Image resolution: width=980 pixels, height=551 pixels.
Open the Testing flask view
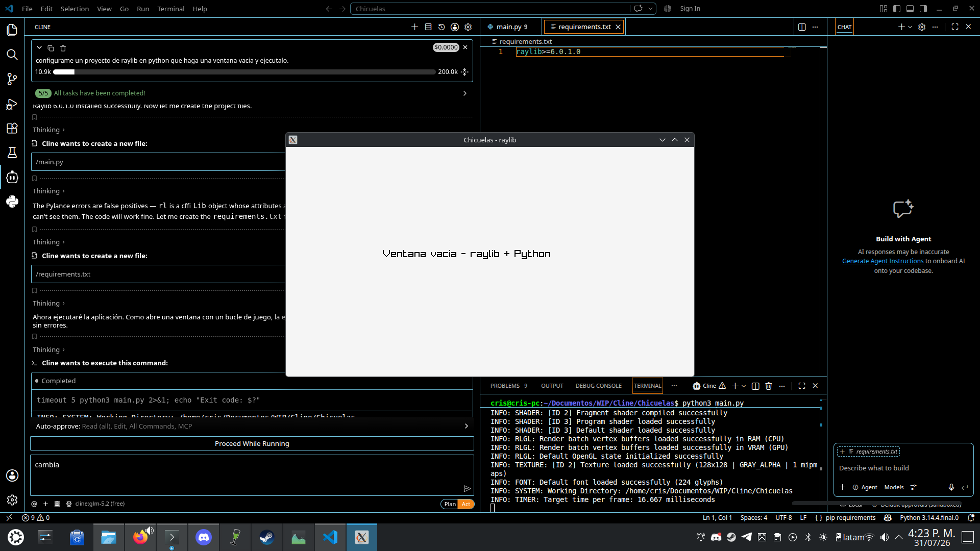[x=12, y=153]
